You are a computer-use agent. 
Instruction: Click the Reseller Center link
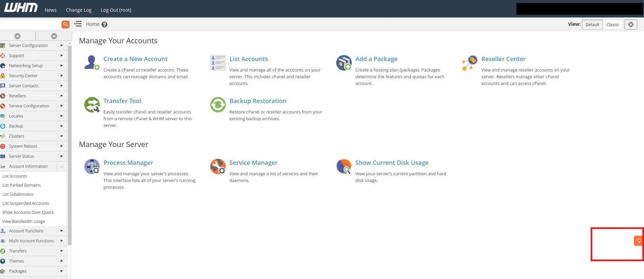click(x=503, y=59)
